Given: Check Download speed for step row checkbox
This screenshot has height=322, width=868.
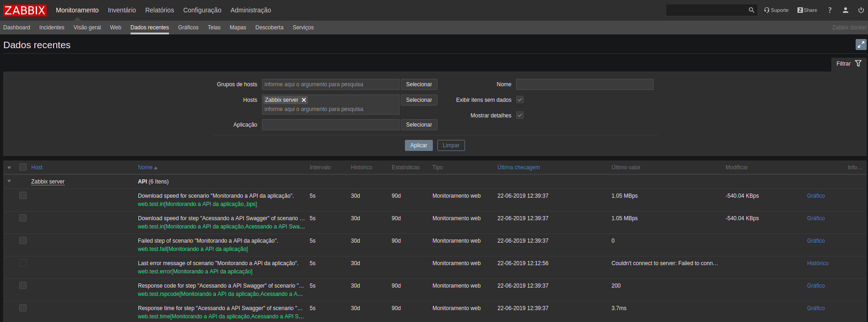Looking at the screenshot, I should (23, 218).
